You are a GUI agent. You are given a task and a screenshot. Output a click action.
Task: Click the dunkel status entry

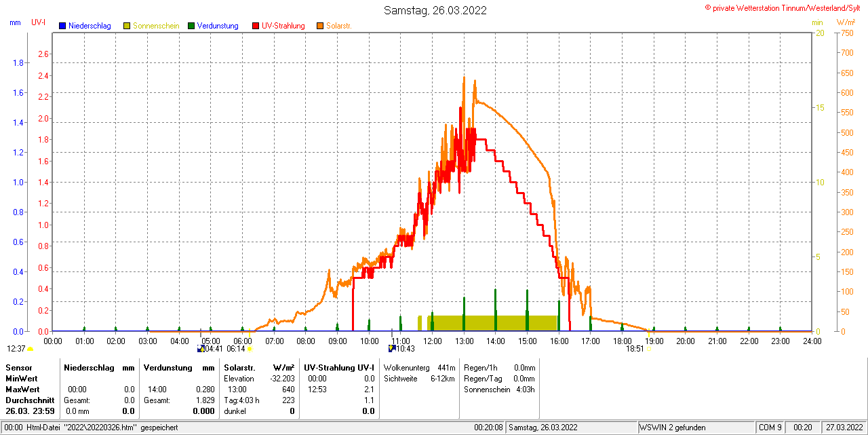point(235,411)
